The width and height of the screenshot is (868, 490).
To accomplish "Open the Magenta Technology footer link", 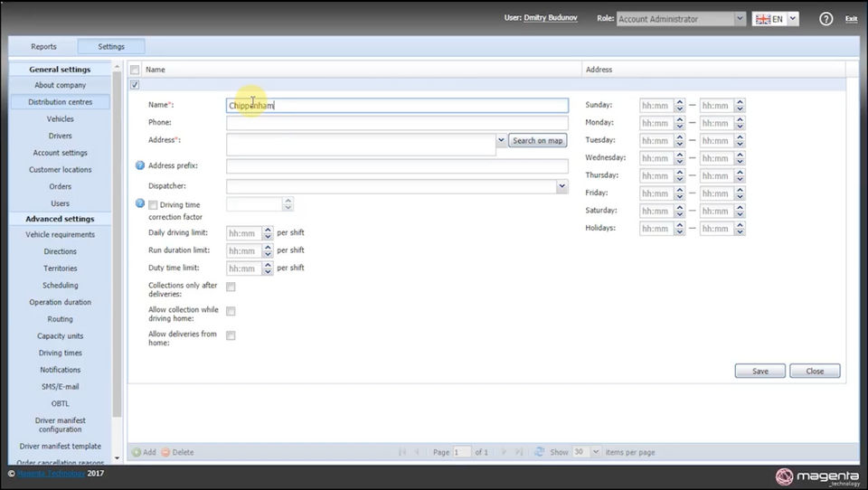I will 51,474.
